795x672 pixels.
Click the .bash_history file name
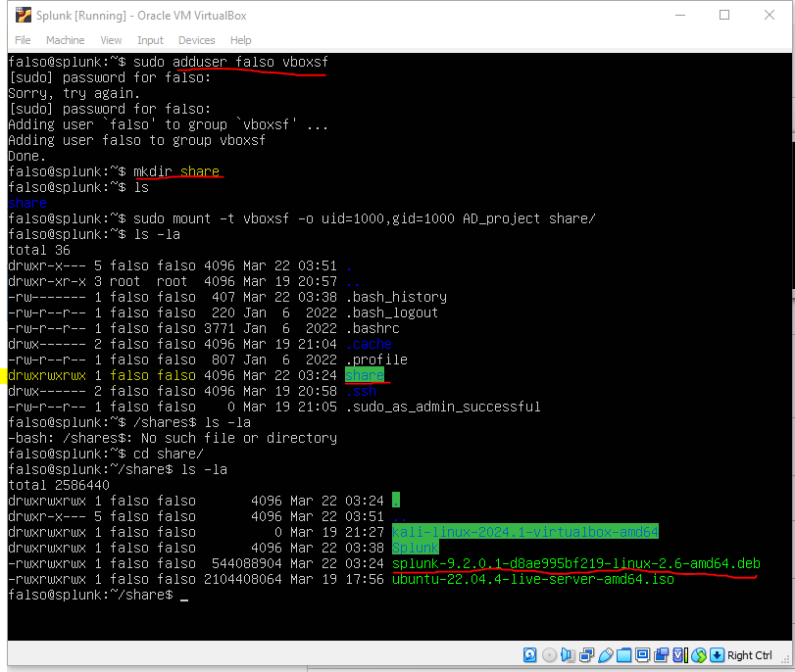pyautogui.click(x=396, y=297)
